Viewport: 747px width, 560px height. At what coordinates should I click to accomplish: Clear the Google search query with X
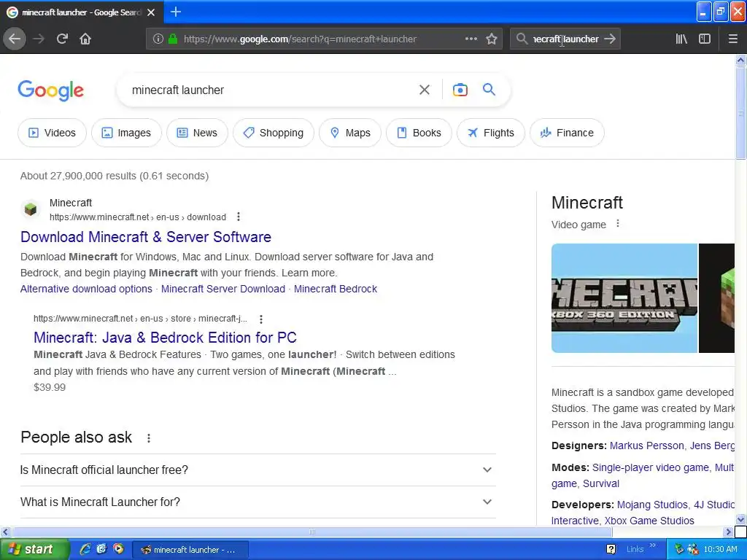coord(424,90)
